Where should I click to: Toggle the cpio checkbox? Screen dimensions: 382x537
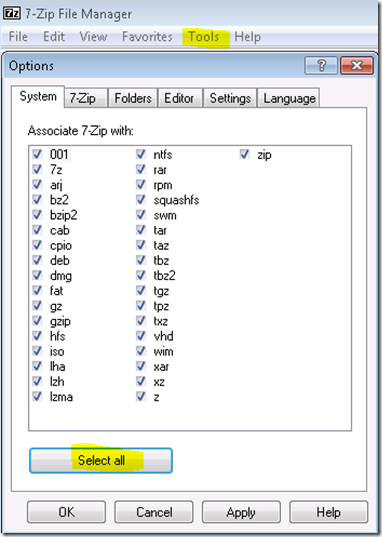(37, 245)
